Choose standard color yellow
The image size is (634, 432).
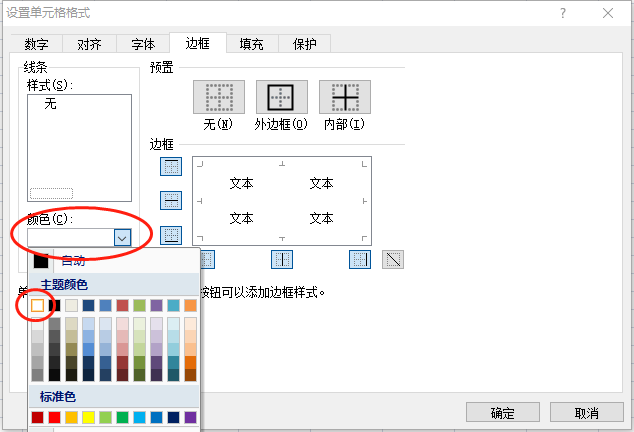89,417
